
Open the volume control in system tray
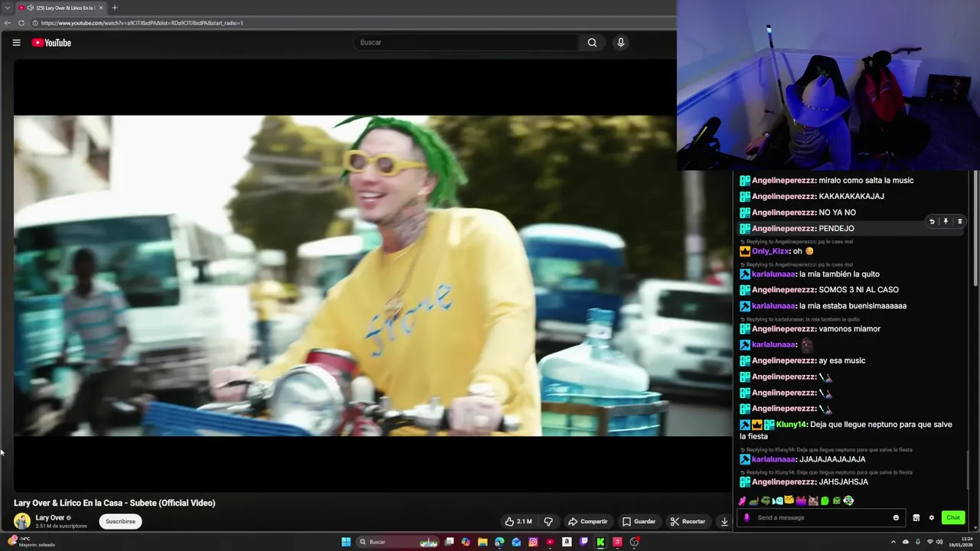coord(941,542)
